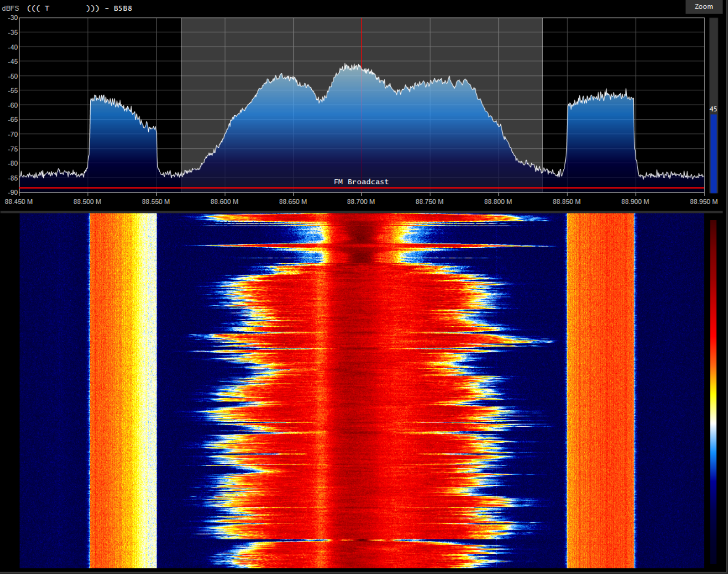Click the 88.750 M frequency label

(x=430, y=202)
